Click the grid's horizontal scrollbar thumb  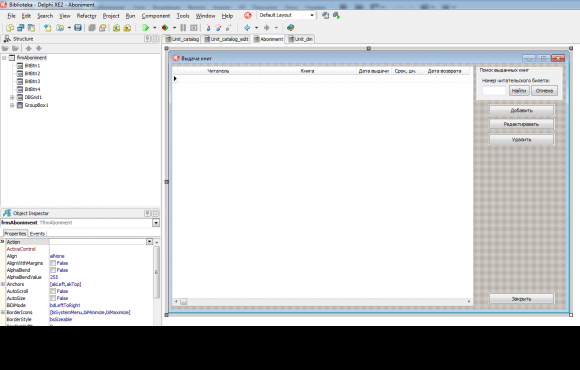click(184, 302)
